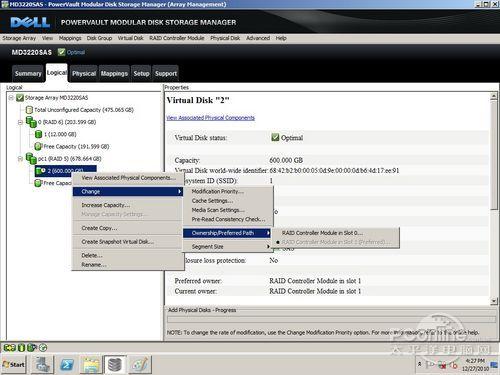Switch to the Physical tab
The image size is (500, 375).
click(84, 73)
